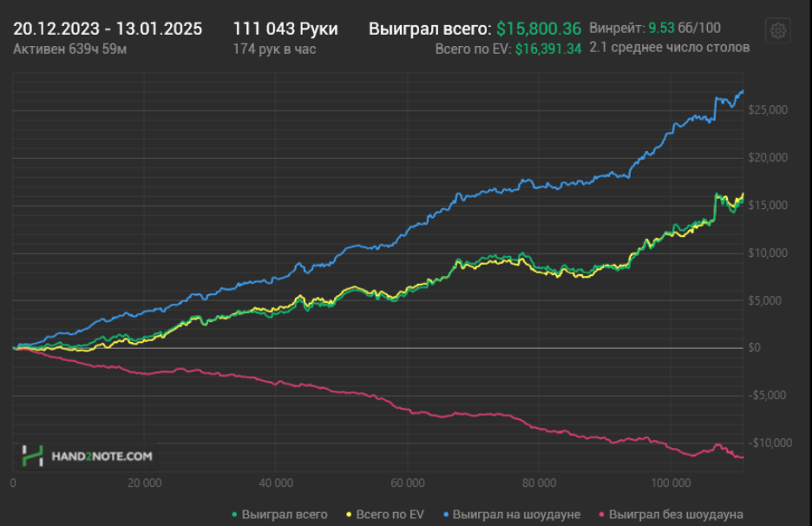Click the 60 000 x-axis tick label

coord(407,482)
